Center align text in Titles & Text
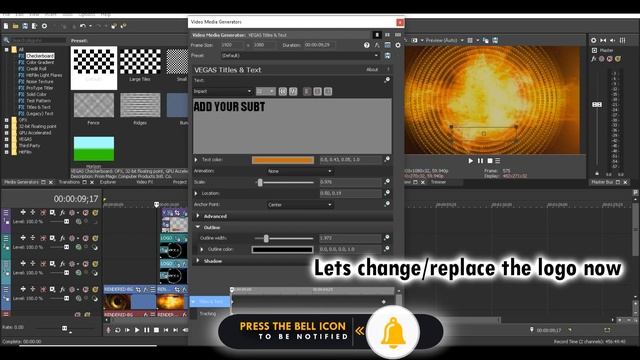Viewport: 640px width, 360px height. click(318, 91)
